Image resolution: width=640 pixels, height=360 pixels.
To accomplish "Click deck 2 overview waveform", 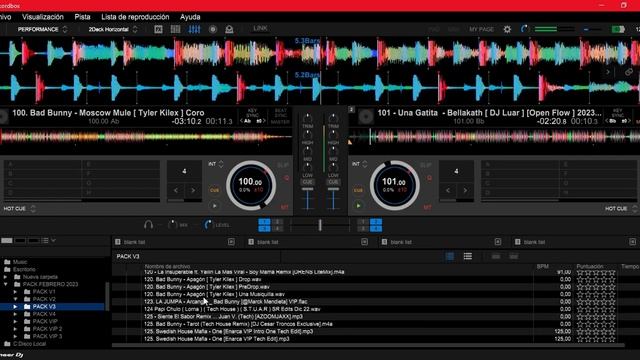I will pyautogui.click(x=495, y=136).
